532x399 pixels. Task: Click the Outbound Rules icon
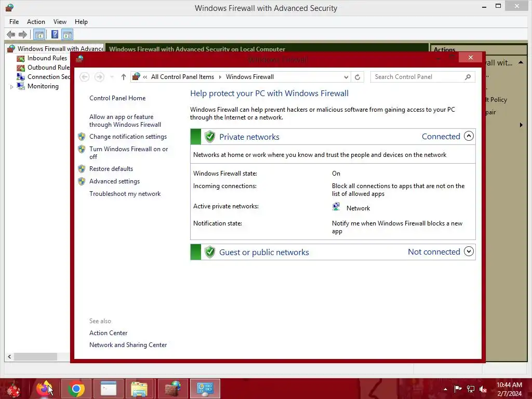coord(21,68)
